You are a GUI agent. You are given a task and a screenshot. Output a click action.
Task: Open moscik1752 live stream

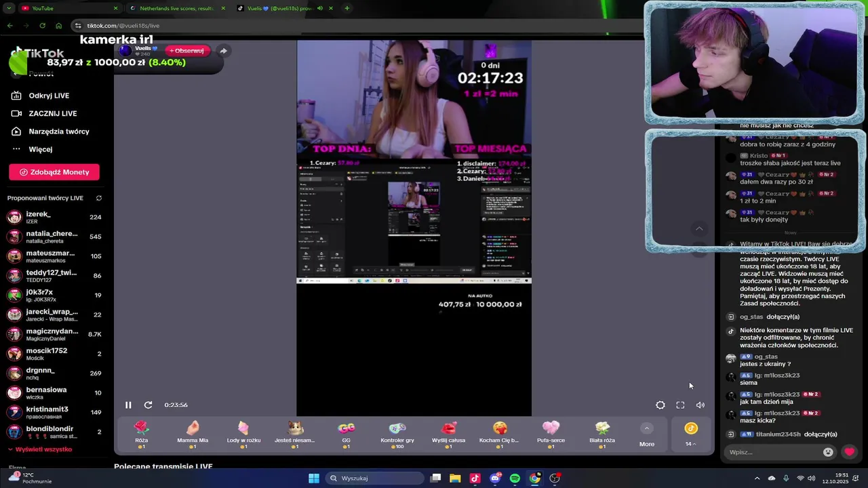pyautogui.click(x=54, y=354)
